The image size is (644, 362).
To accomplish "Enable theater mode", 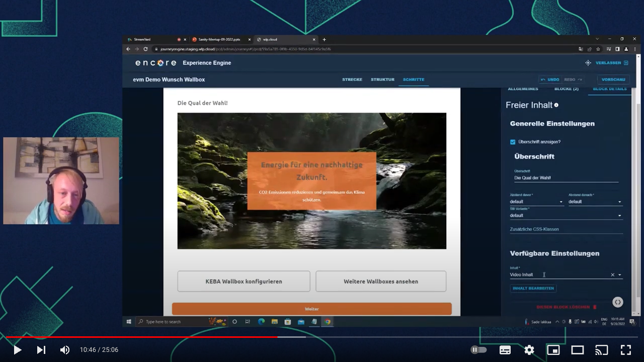I will (x=578, y=350).
